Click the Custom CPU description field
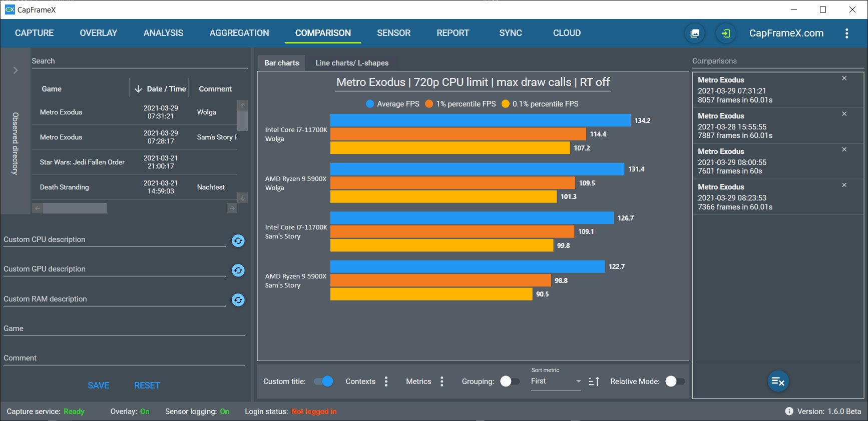Viewport: 868px width, 421px height. [115, 240]
